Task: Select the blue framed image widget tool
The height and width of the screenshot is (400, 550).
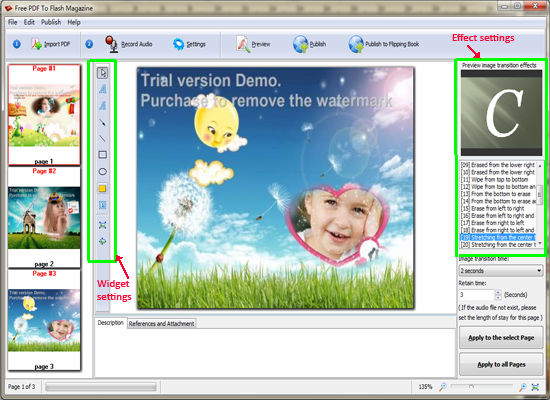Action: coord(102,205)
